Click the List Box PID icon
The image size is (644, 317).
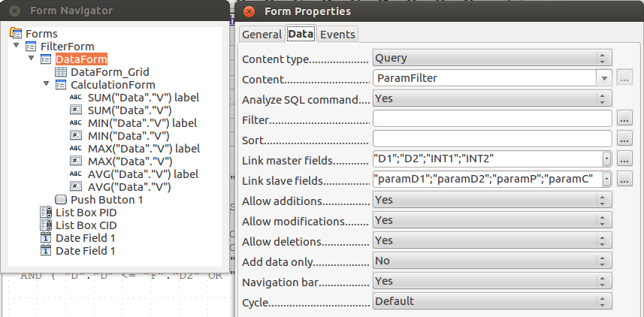46,213
